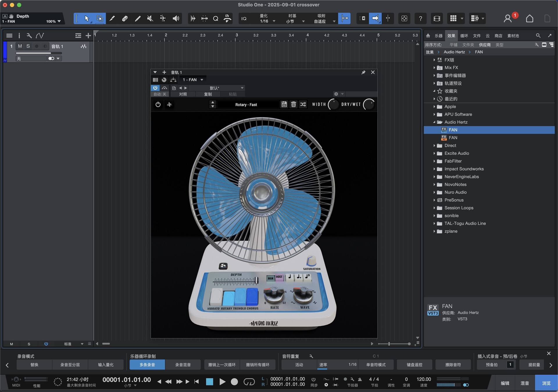This screenshot has width=558, height=392.
Task: Toggle Loop in transport
Action: point(249,382)
